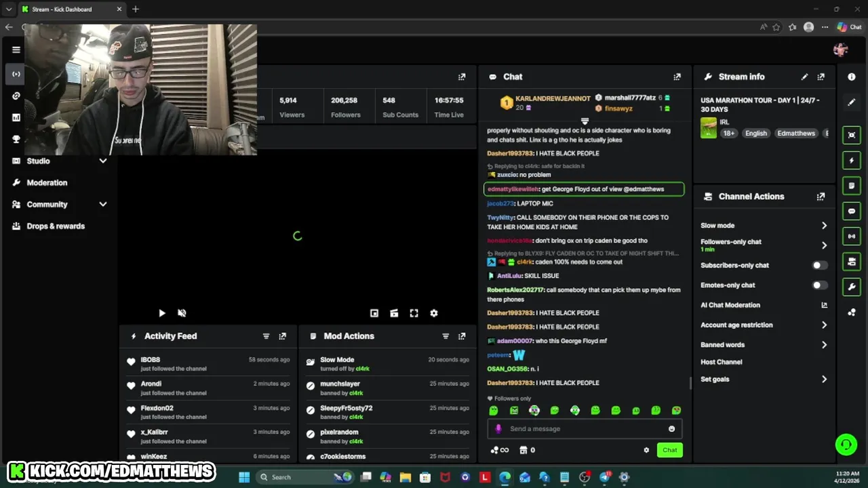Image resolution: width=868 pixels, height=488 pixels.
Task: Edit Stream info with the pencil icon
Action: pyautogui.click(x=804, y=77)
